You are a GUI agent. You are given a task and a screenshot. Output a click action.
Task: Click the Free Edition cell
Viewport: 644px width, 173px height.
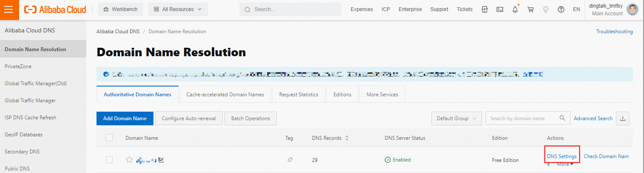505,160
